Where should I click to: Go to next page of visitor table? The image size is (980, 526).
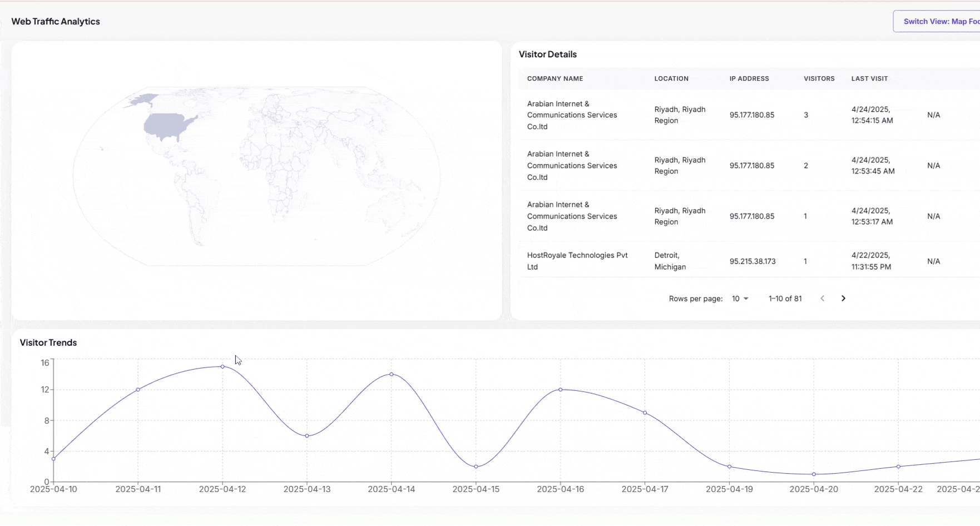pos(843,299)
